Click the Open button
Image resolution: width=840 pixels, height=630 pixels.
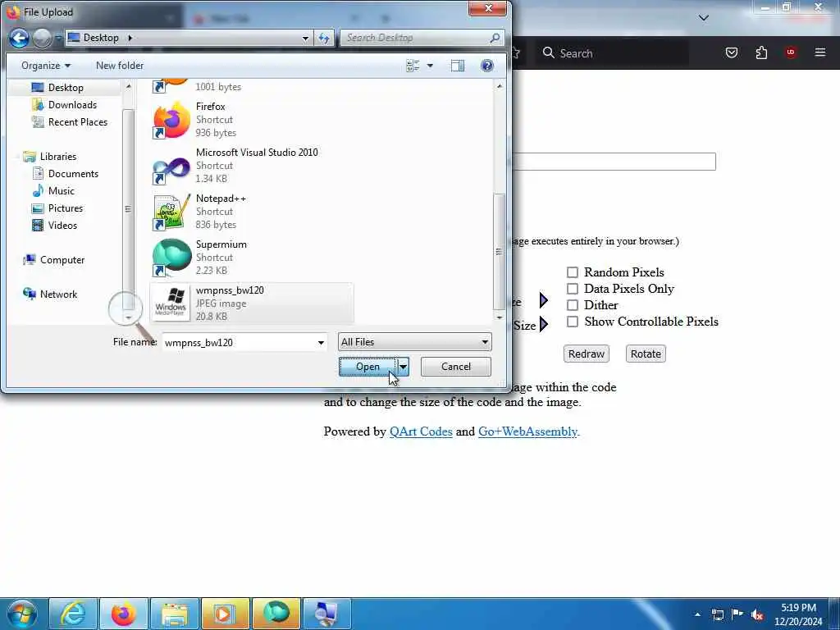pyautogui.click(x=367, y=367)
